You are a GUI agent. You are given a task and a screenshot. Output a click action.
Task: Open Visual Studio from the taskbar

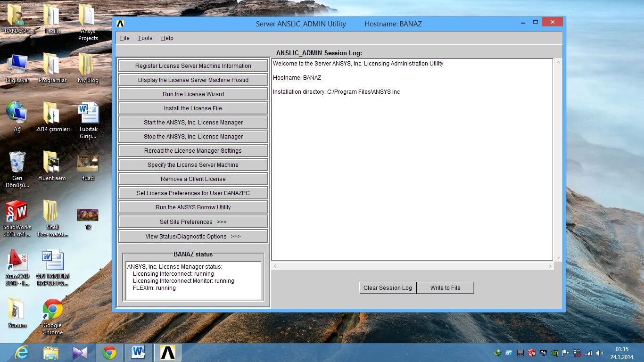coord(80,353)
